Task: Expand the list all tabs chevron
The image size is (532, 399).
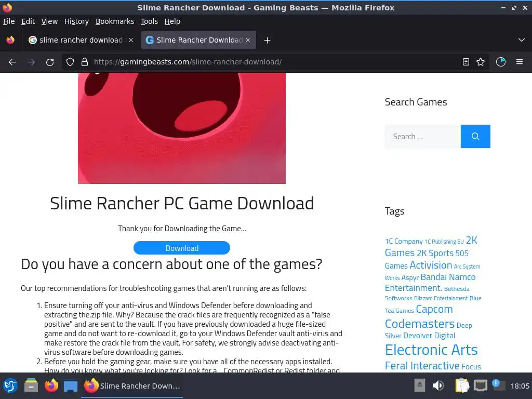Action: (522, 40)
